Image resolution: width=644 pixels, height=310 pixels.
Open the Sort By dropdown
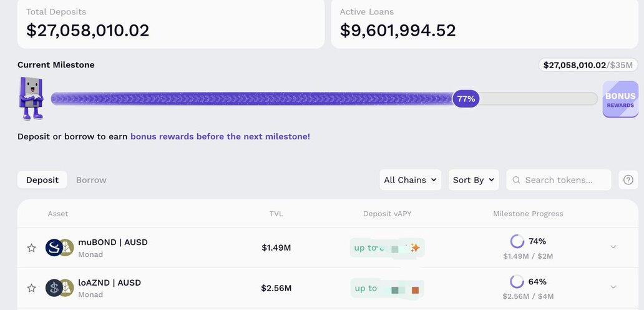(x=473, y=180)
